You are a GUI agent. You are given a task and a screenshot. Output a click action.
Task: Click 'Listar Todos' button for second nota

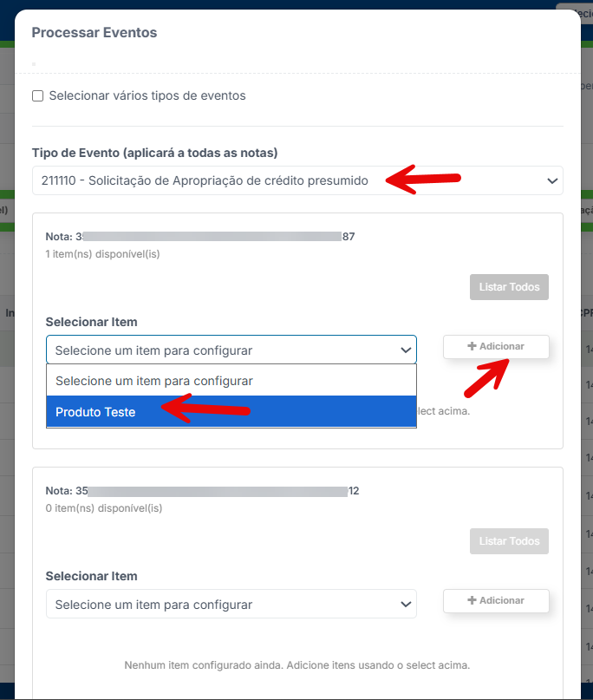click(509, 541)
